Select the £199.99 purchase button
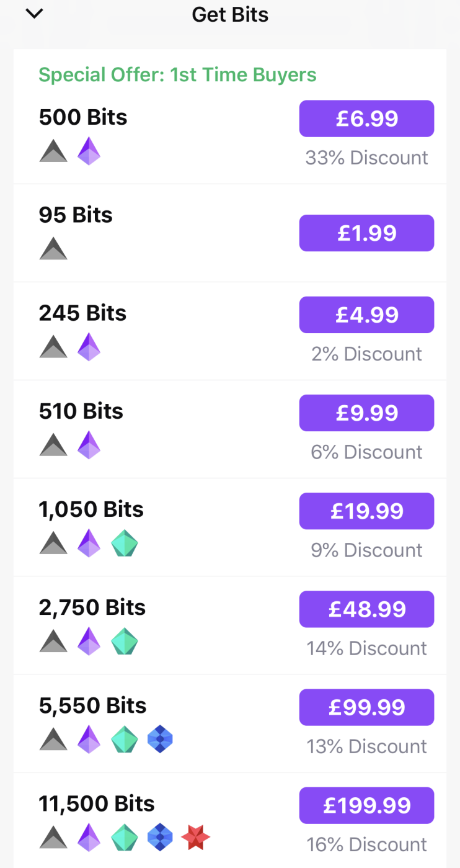The width and height of the screenshot is (460, 868). click(x=366, y=805)
